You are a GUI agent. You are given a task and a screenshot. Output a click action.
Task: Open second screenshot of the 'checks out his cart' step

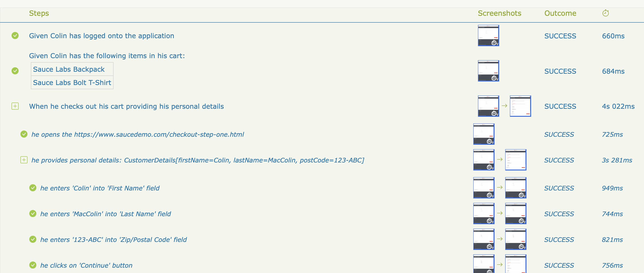(x=520, y=106)
